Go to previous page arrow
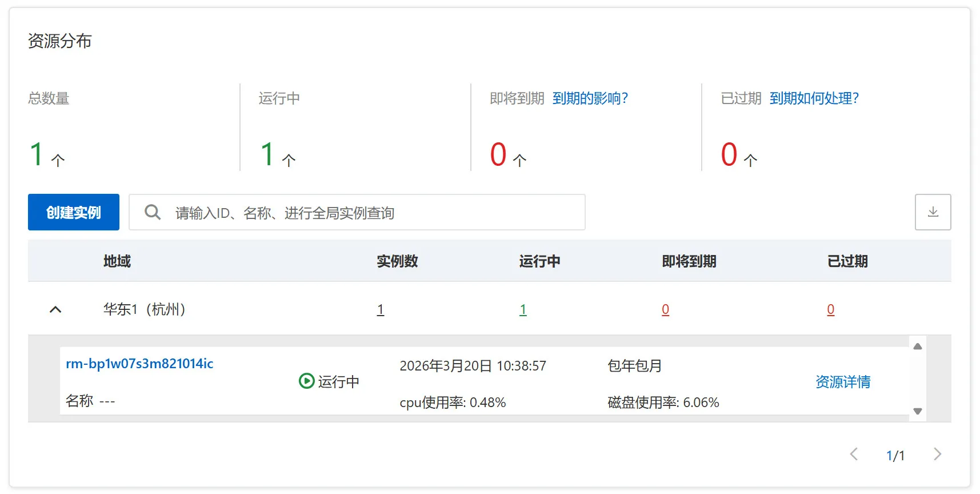Viewport: 980px width, 494px height. pos(854,455)
